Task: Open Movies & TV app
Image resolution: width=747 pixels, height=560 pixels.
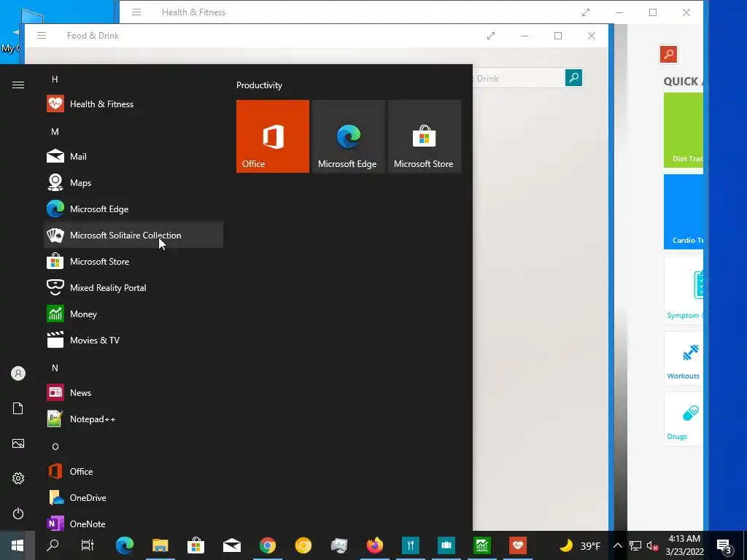Action: (x=133, y=340)
